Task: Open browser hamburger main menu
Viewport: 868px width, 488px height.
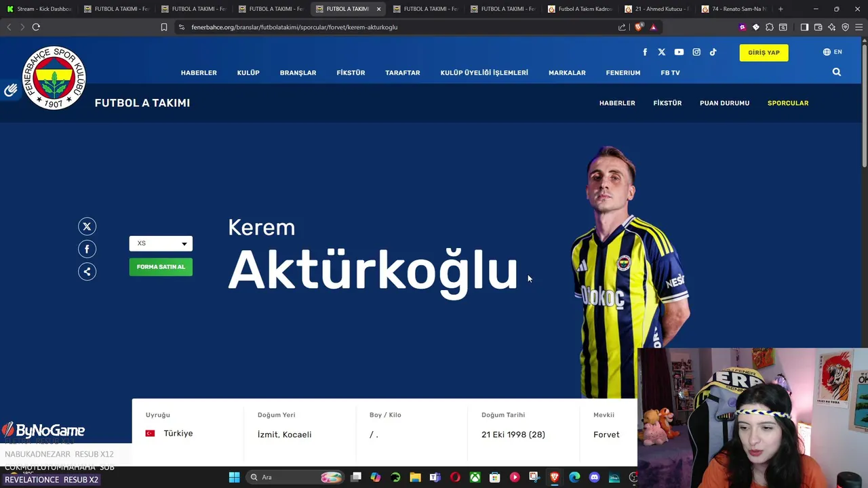Action: point(859,27)
